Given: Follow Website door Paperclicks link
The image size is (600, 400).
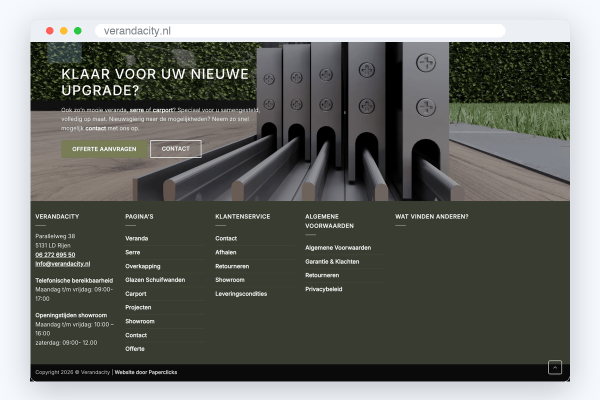Looking at the screenshot, I should tap(146, 372).
